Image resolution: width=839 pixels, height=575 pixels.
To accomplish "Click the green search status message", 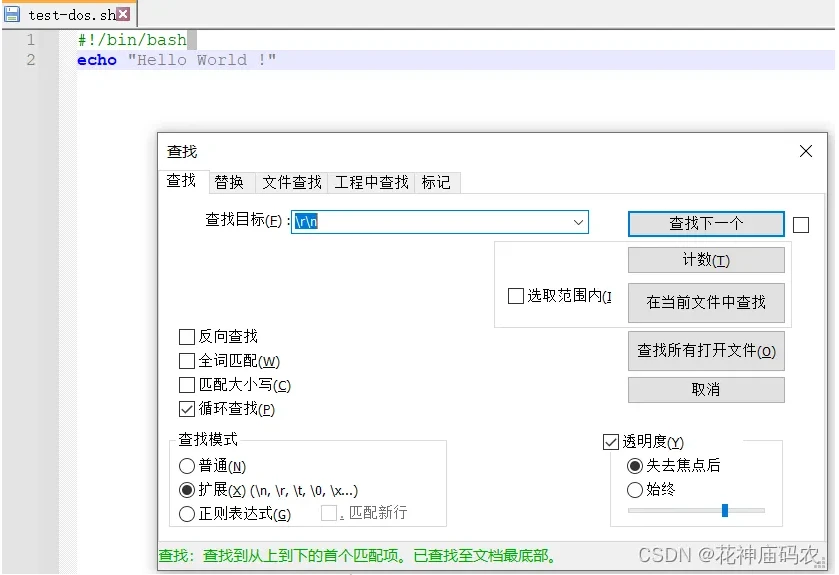I will coord(357,556).
